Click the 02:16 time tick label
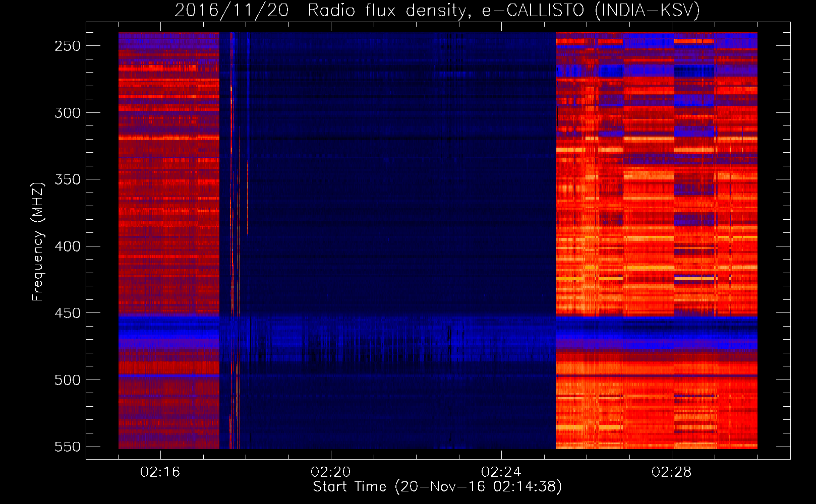This screenshot has width=816, height=504. [160, 472]
